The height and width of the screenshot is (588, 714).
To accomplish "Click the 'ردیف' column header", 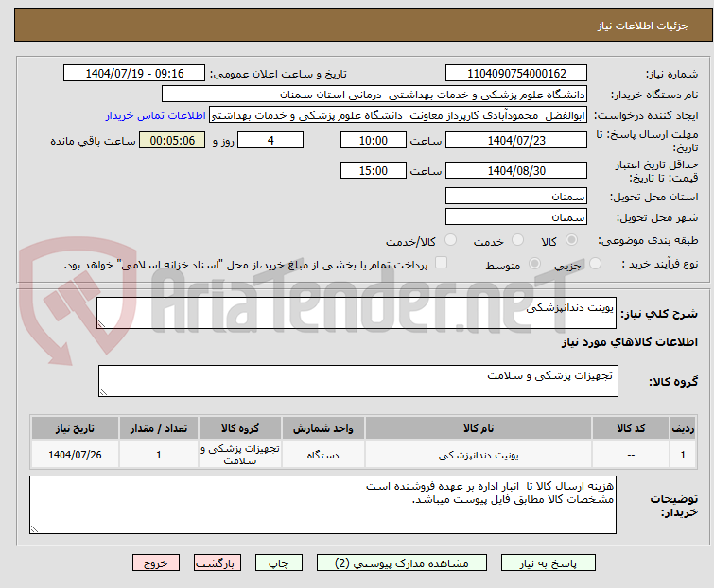I will tap(683, 428).
